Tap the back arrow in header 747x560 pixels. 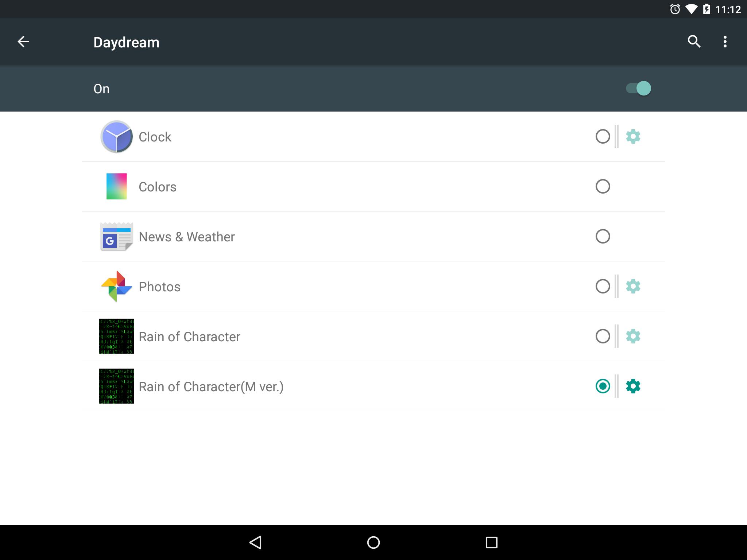point(23,42)
